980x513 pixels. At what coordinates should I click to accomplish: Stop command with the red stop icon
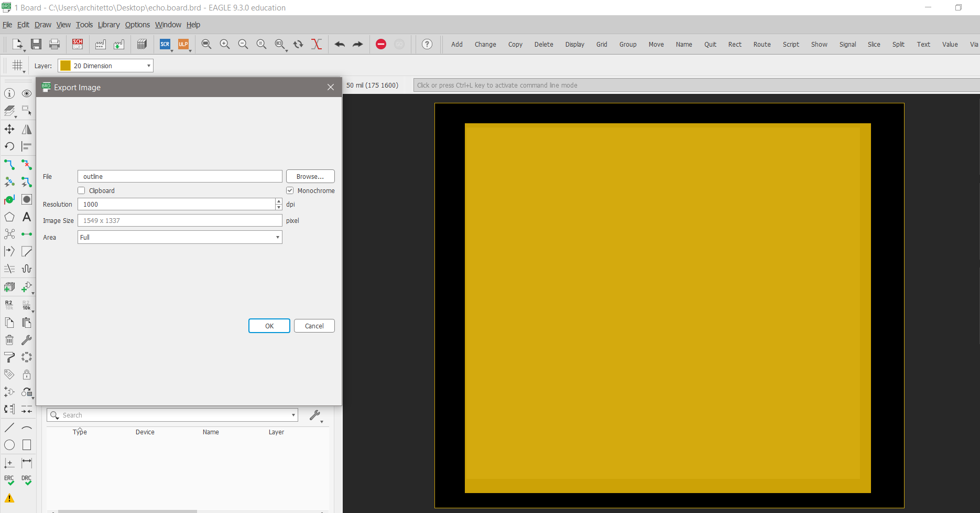(381, 44)
